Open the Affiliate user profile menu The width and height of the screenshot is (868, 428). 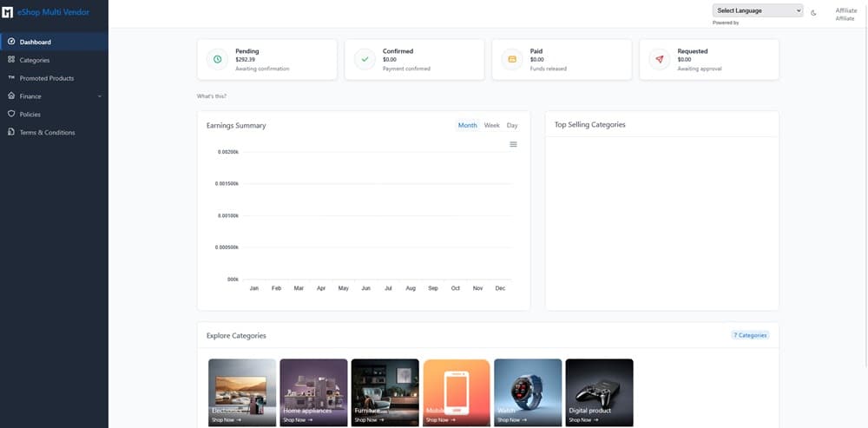click(x=845, y=14)
